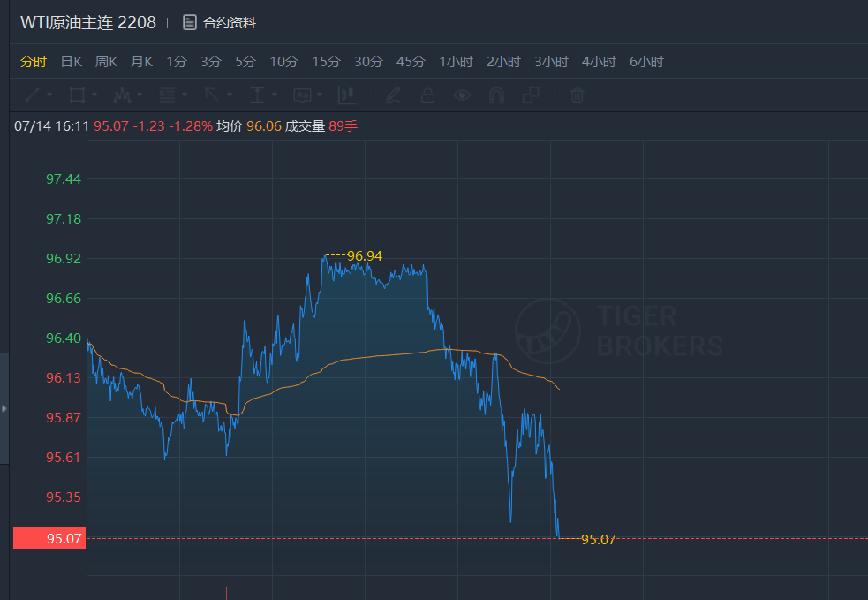Expand text annotation tool options

[320, 95]
